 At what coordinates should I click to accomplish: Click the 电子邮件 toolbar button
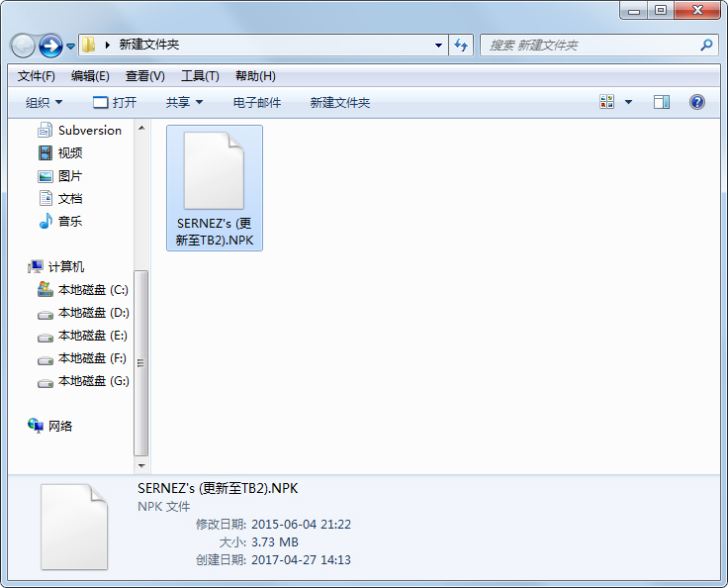click(257, 102)
